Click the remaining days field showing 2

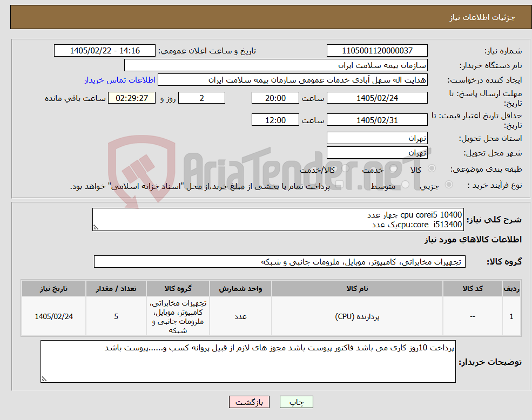tap(201, 98)
